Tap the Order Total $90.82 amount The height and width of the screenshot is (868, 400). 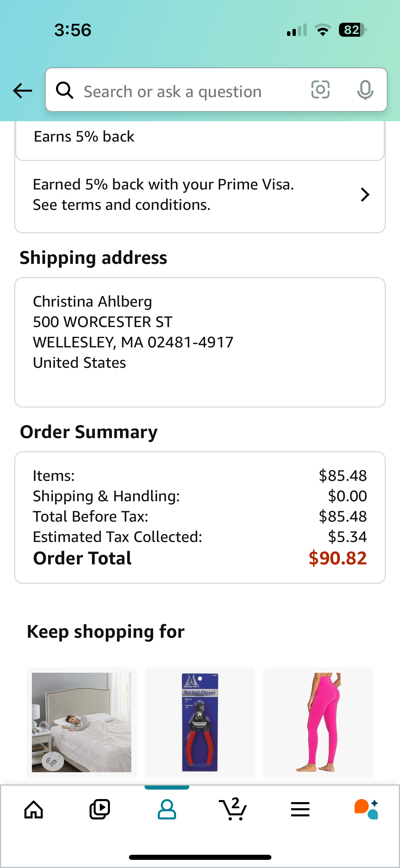coord(338,558)
